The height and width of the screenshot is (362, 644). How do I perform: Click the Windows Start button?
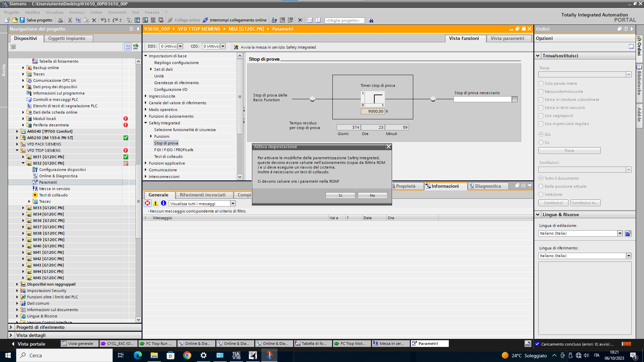[8, 355]
